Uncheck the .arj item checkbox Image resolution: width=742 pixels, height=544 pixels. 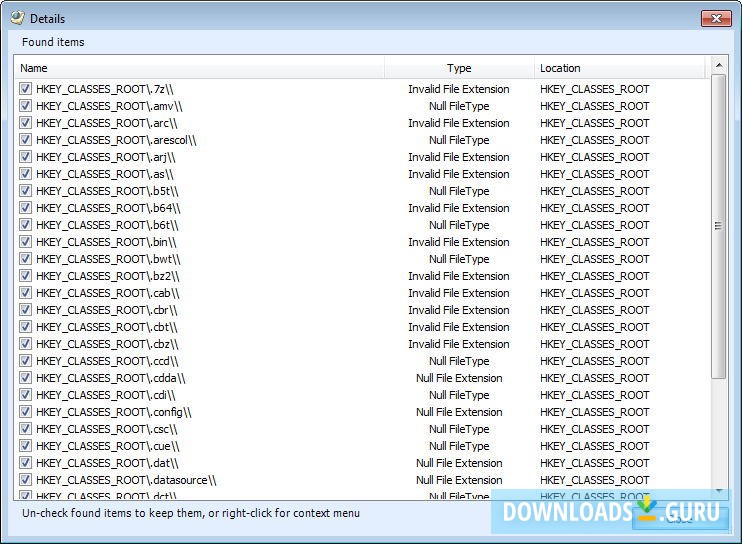point(26,157)
